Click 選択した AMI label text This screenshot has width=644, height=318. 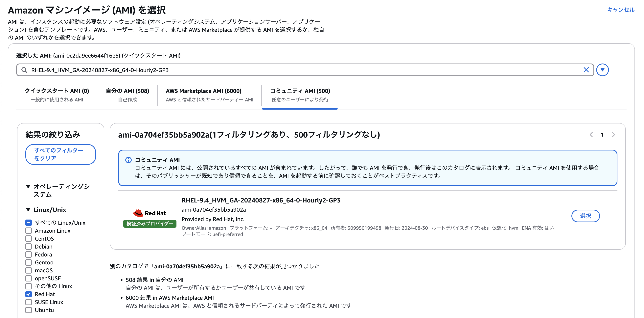coord(34,56)
